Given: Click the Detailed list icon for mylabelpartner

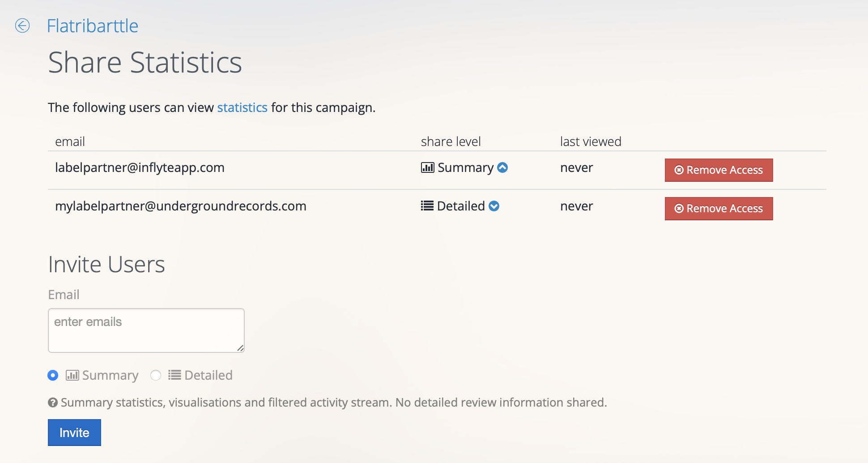Looking at the screenshot, I should coord(427,206).
